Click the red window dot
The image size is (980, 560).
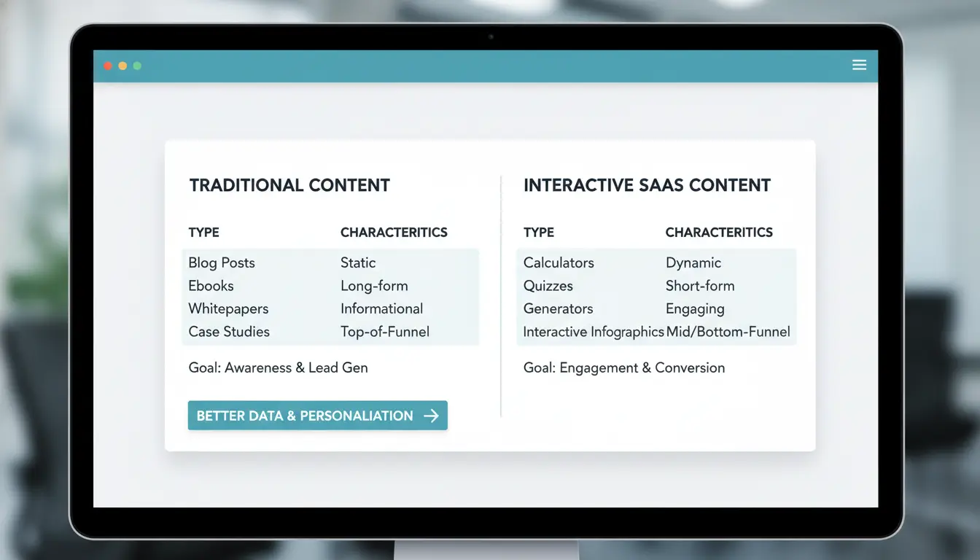coord(108,66)
